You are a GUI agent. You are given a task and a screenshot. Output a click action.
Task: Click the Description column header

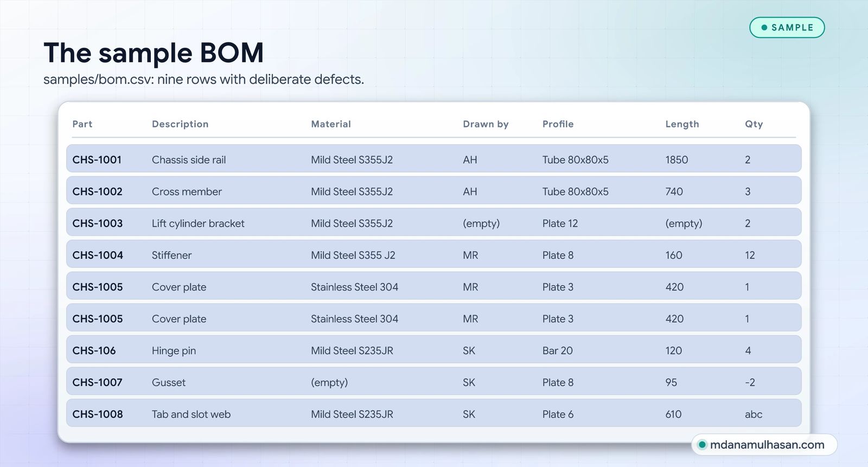(180, 124)
